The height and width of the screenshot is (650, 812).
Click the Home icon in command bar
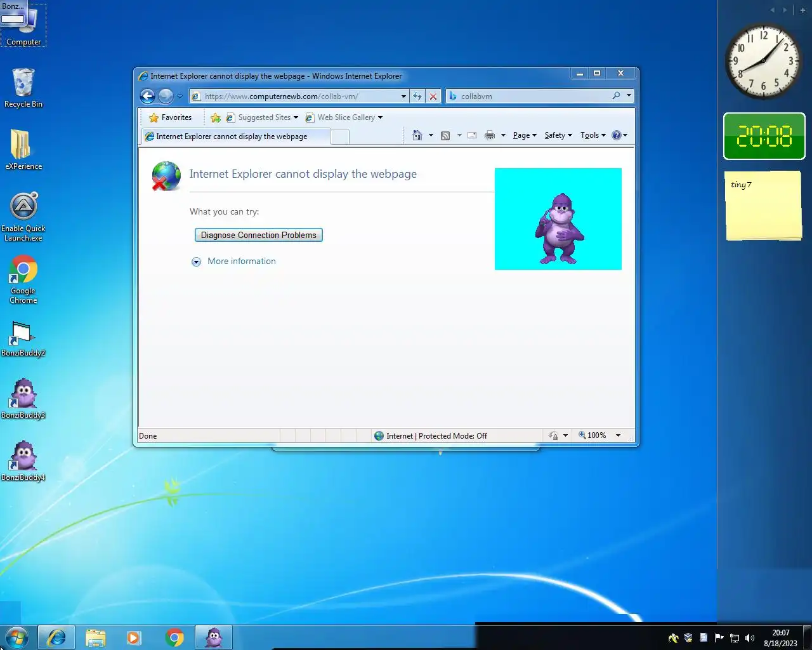click(417, 135)
